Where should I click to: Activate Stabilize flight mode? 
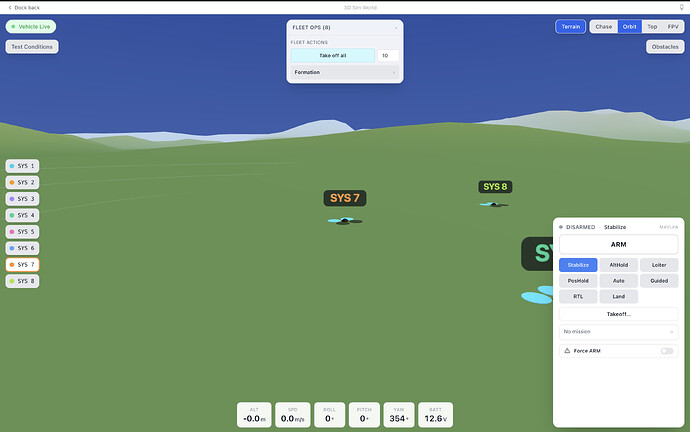click(x=578, y=265)
